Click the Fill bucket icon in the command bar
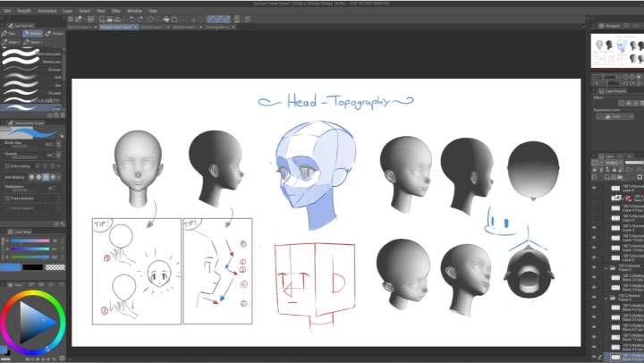Image resolution: width=644 pixels, height=363 pixels. [x=166, y=19]
